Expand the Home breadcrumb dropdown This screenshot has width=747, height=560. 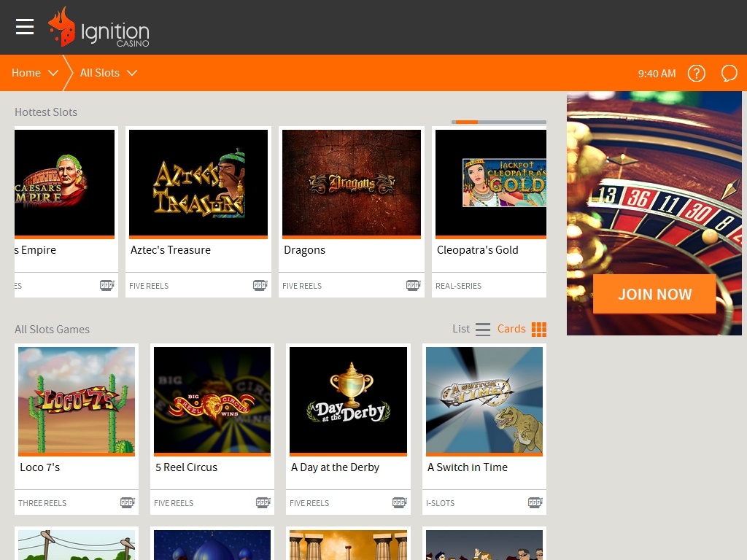point(34,73)
